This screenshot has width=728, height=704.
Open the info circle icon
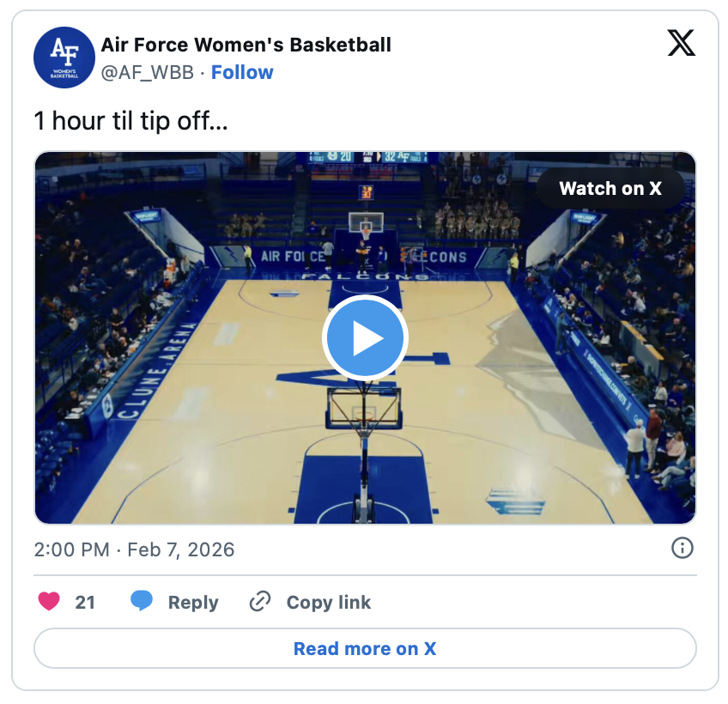(682, 548)
